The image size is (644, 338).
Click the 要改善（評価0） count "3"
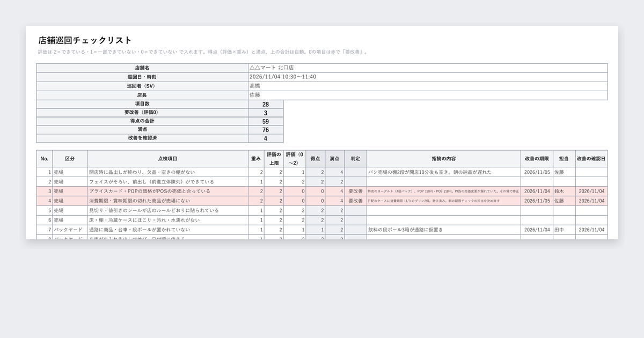pos(266,113)
